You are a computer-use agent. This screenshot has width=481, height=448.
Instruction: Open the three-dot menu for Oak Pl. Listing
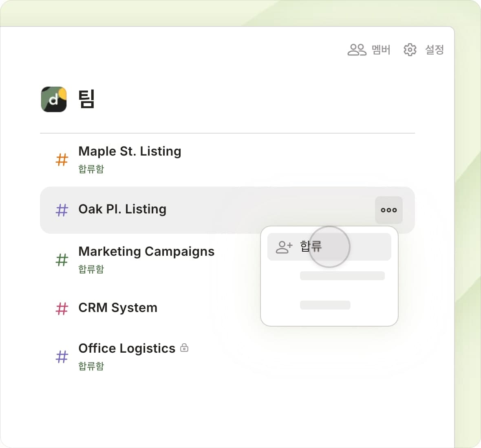[x=388, y=210]
